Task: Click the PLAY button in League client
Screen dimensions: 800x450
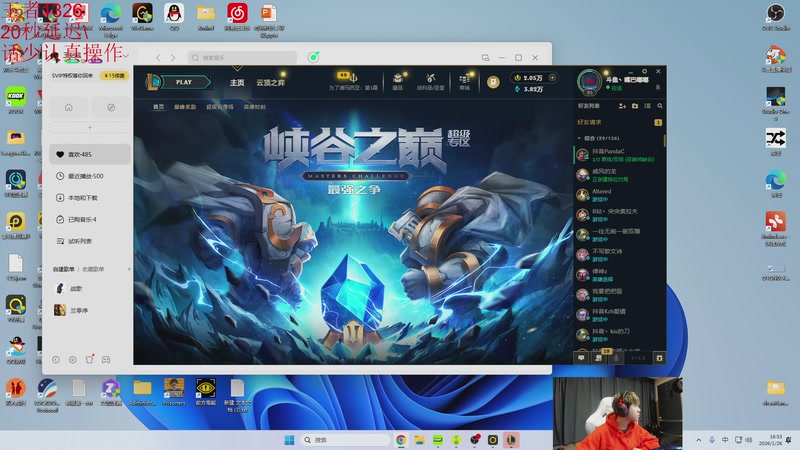Action: coord(184,82)
